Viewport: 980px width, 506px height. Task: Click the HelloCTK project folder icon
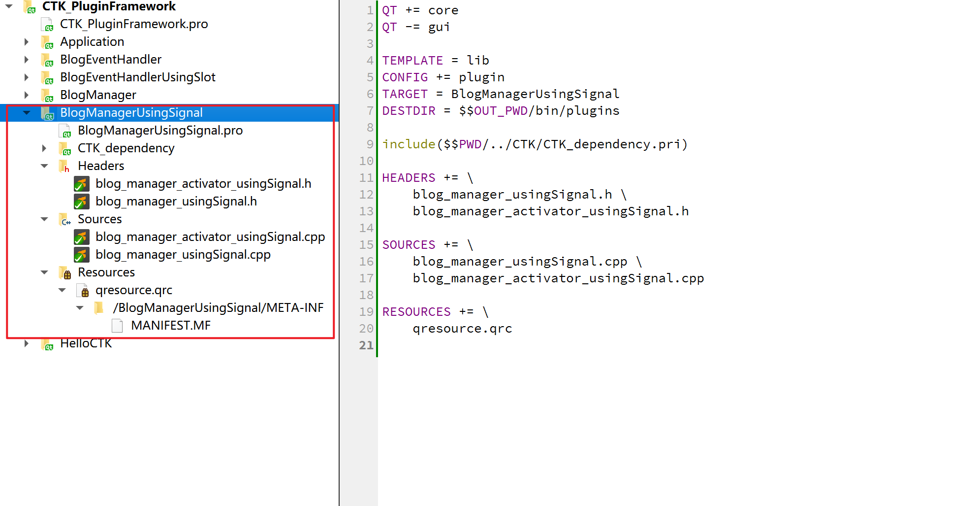point(47,343)
